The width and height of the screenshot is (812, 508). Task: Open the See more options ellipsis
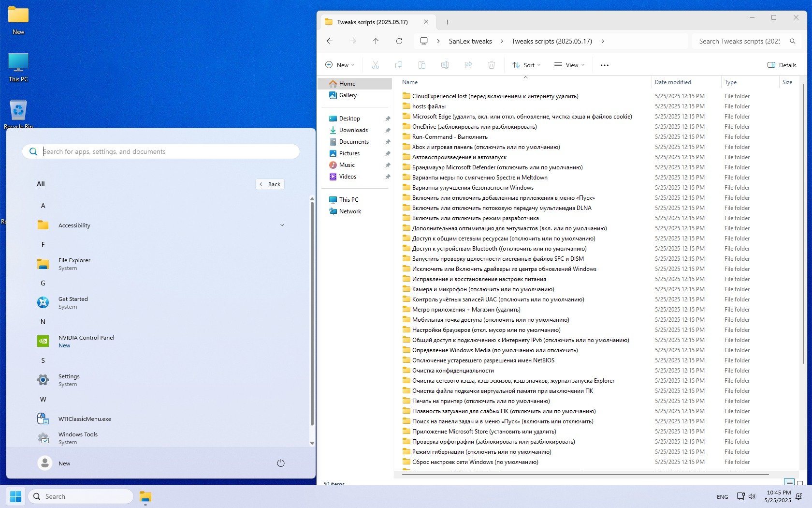[604, 65]
